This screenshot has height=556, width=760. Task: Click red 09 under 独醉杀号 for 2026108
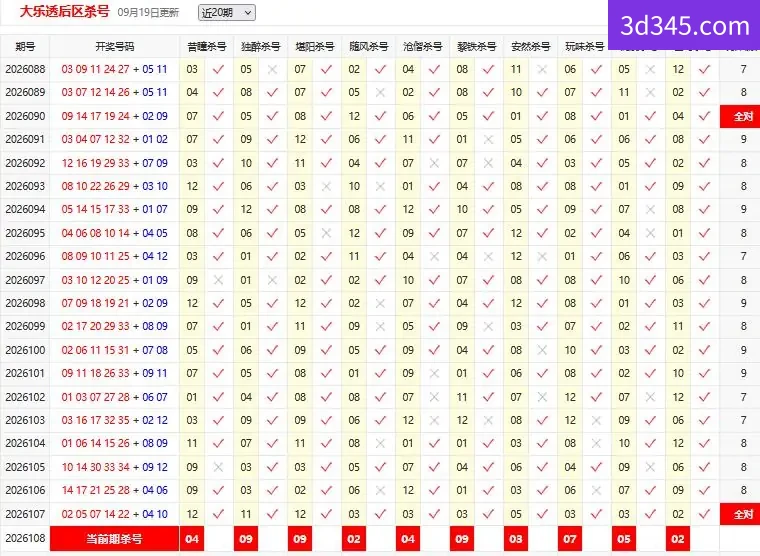246,539
